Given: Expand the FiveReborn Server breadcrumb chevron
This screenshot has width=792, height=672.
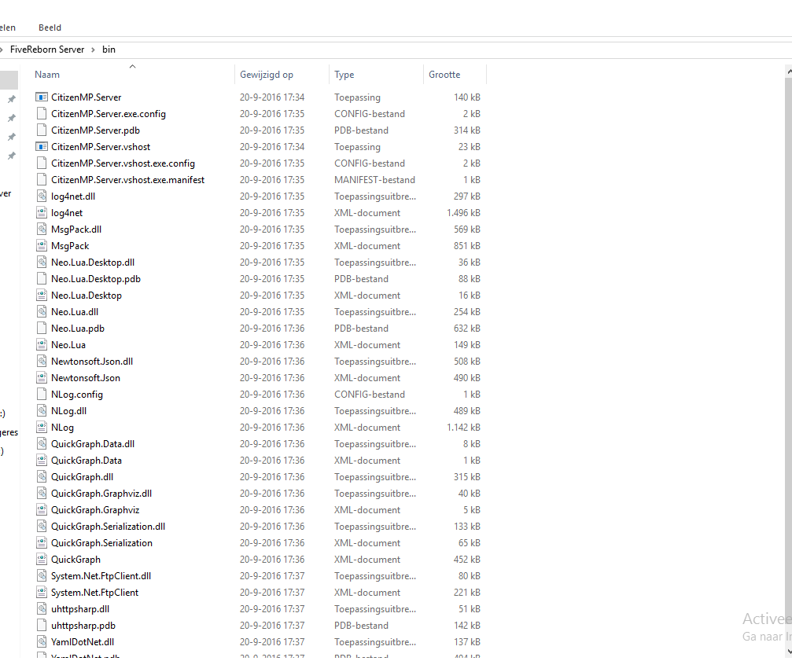Looking at the screenshot, I should [x=93, y=50].
